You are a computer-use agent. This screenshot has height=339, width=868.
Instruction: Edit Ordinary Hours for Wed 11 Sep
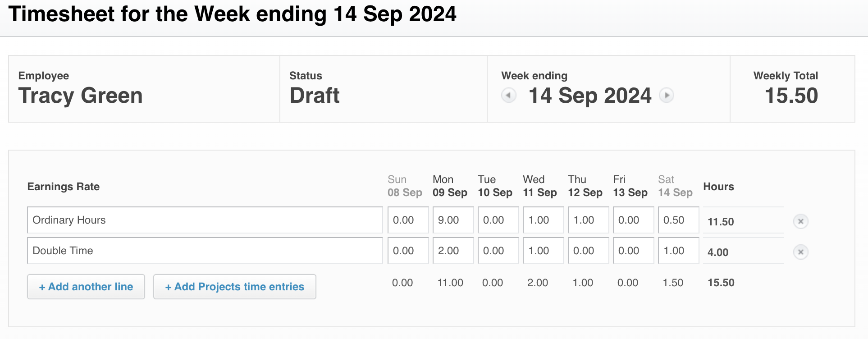coord(544,220)
